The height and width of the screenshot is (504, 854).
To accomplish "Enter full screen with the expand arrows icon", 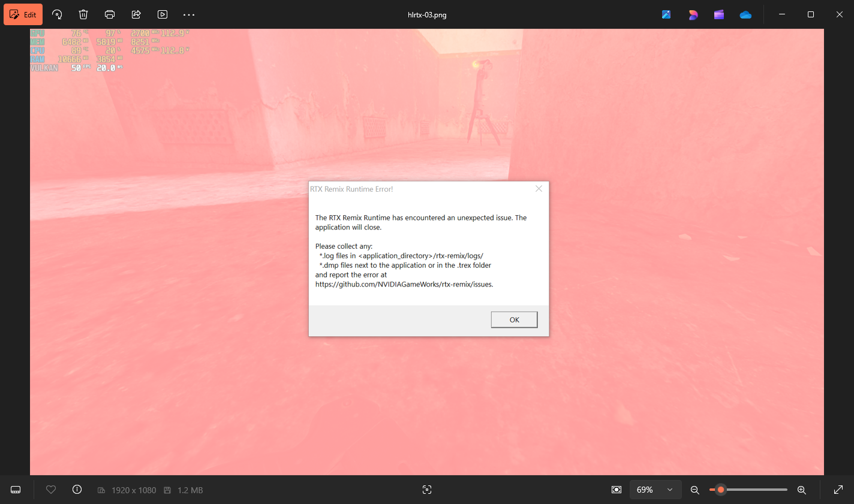I will coord(838,490).
